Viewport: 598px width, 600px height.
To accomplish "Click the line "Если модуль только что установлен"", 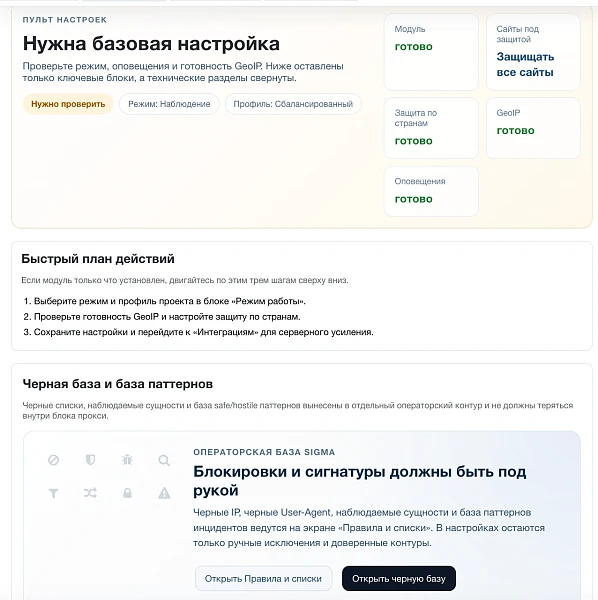I will (x=185, y=280).
